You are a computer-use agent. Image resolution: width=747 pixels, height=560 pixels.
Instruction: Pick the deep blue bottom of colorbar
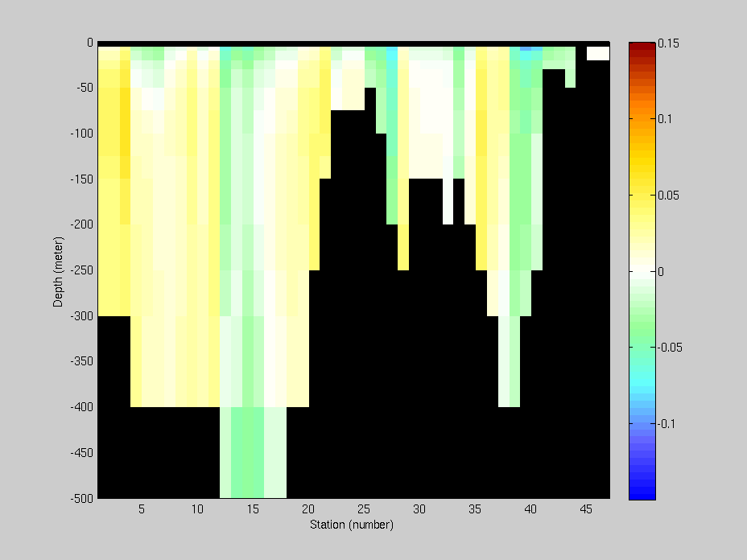click(642, 496)
